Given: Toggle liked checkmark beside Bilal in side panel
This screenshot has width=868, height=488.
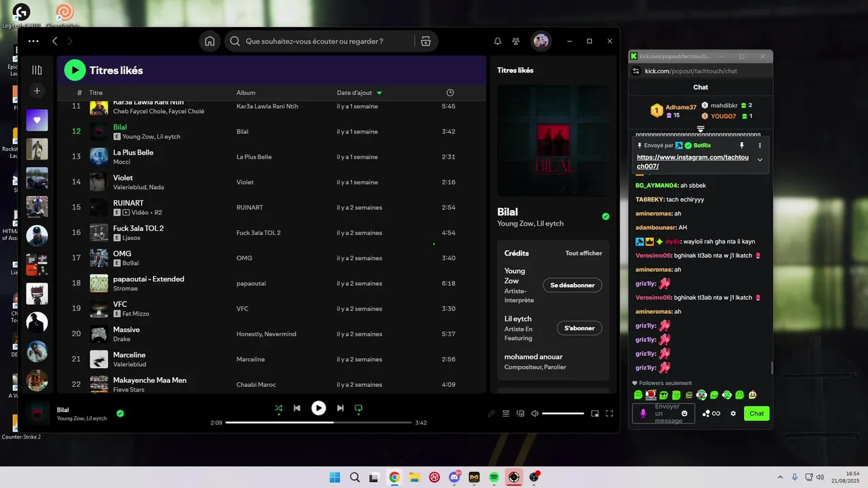Looking at the screenshot, I should click(x=606, y=217).
